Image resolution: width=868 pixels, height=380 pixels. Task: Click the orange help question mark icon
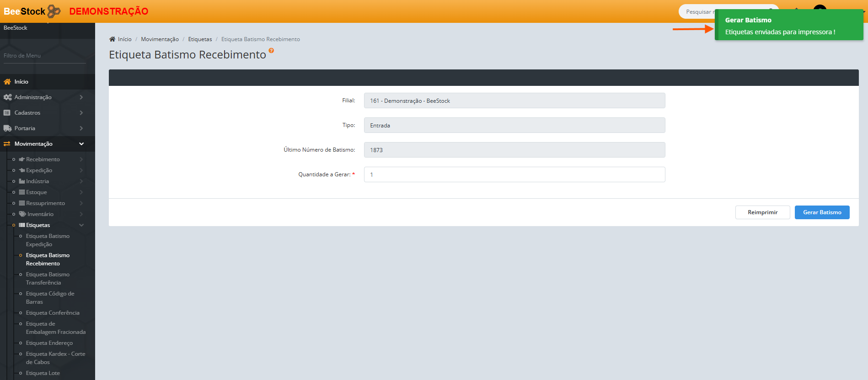click(271, 51)
